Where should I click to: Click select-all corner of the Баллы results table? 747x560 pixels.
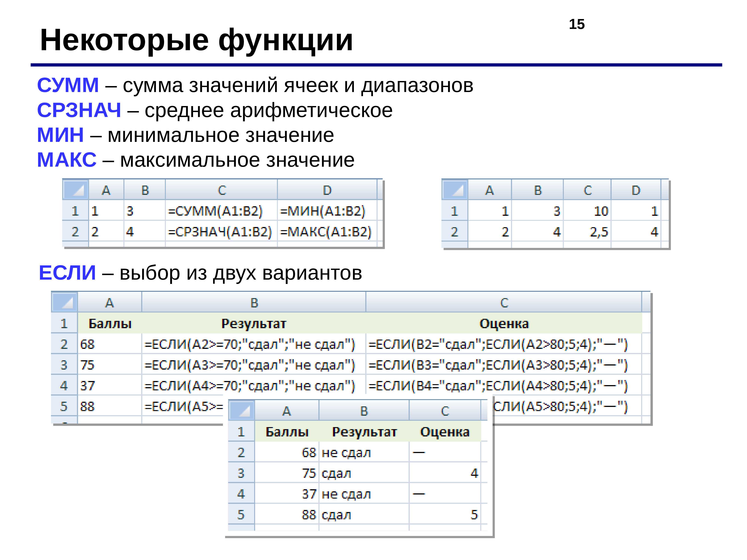(x=241, y=410)
